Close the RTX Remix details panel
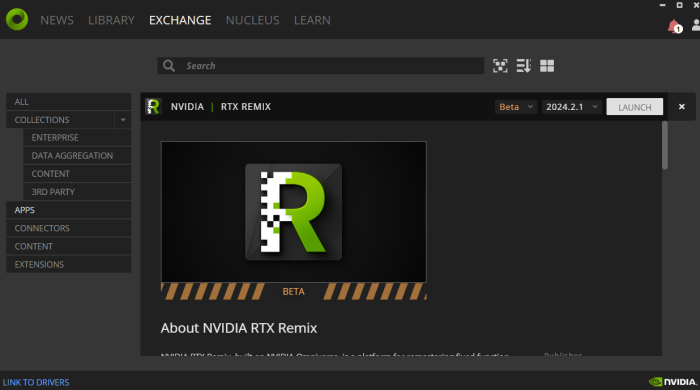 tap(681, 107)
